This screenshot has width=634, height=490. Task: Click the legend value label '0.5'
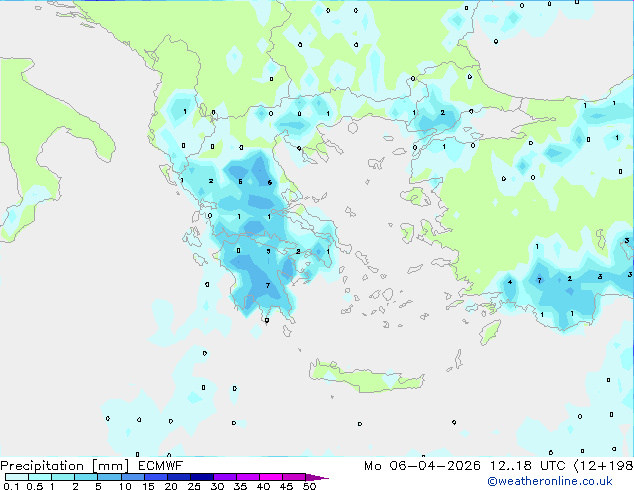(x=35, y=486)
